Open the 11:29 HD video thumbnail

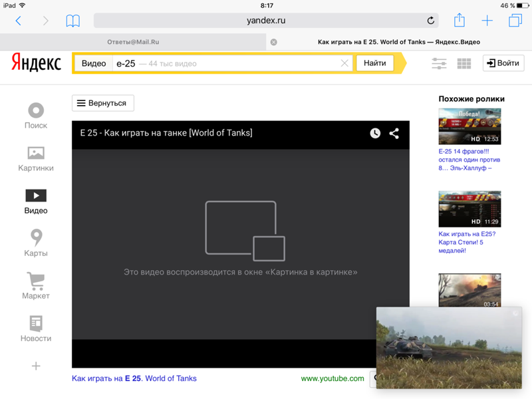click(x=469, y=209)
